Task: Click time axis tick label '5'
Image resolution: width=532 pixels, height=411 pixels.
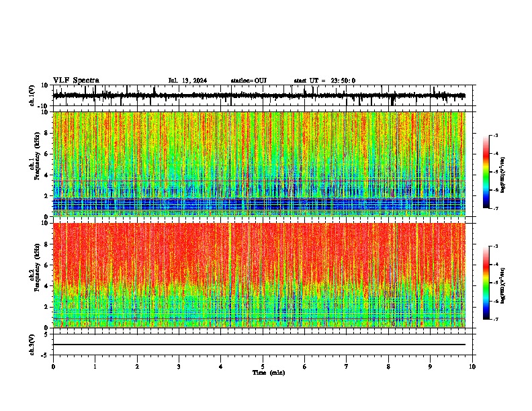Action: click(x=263, y=367)
